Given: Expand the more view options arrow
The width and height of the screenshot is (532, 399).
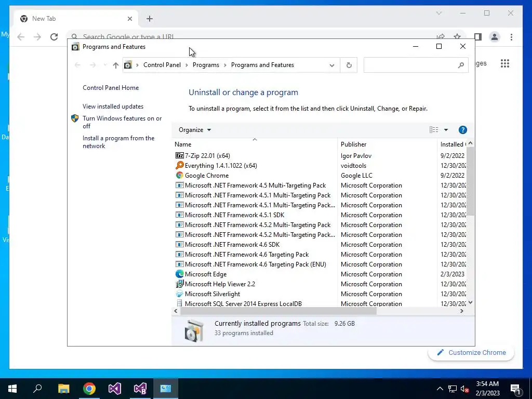Looking at the screenshot, I should click(446, 129).
